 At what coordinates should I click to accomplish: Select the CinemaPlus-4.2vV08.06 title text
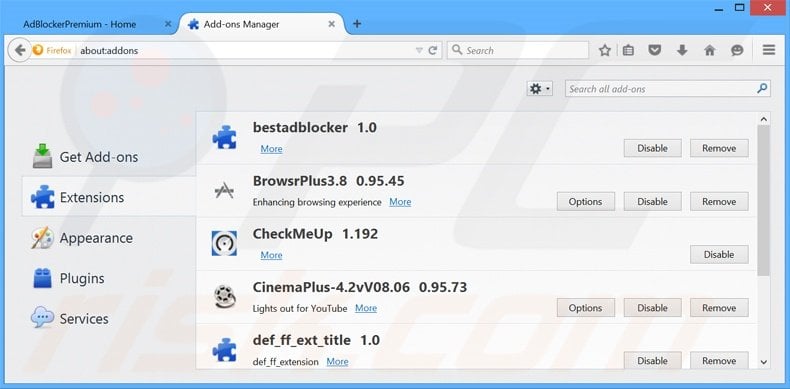[333, 287]
